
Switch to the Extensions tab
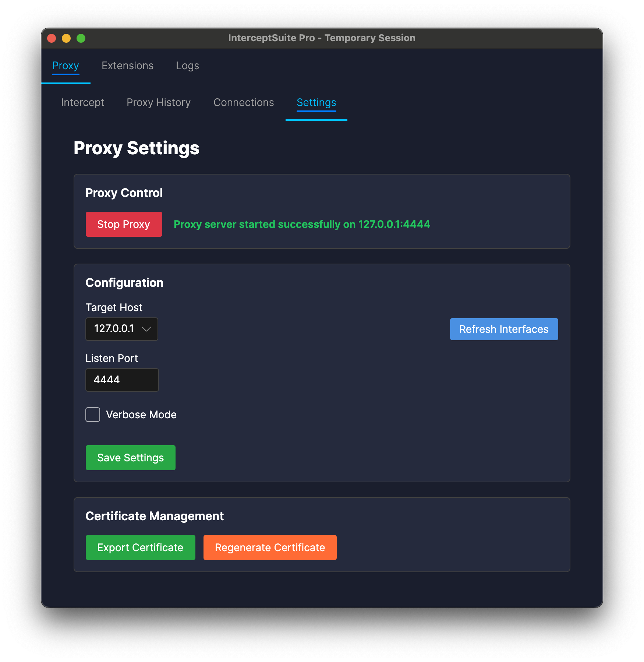click(x=127, y=66)
